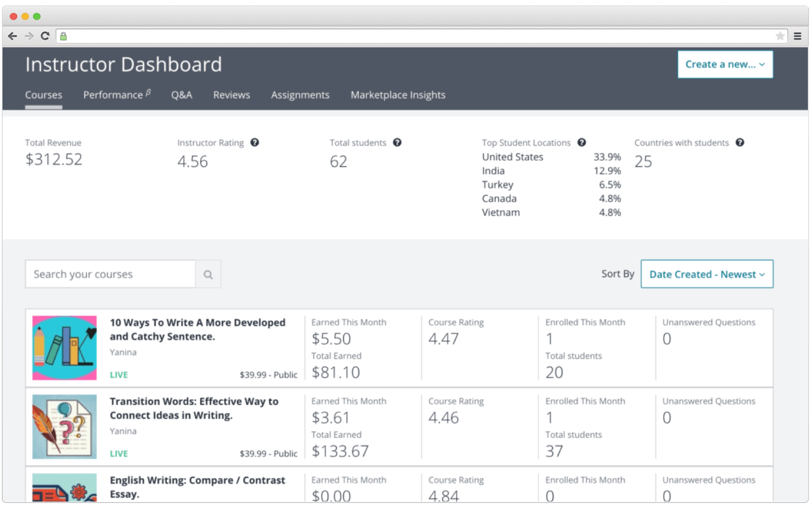Click Total Revenue value $312.52

click(54, 160)
